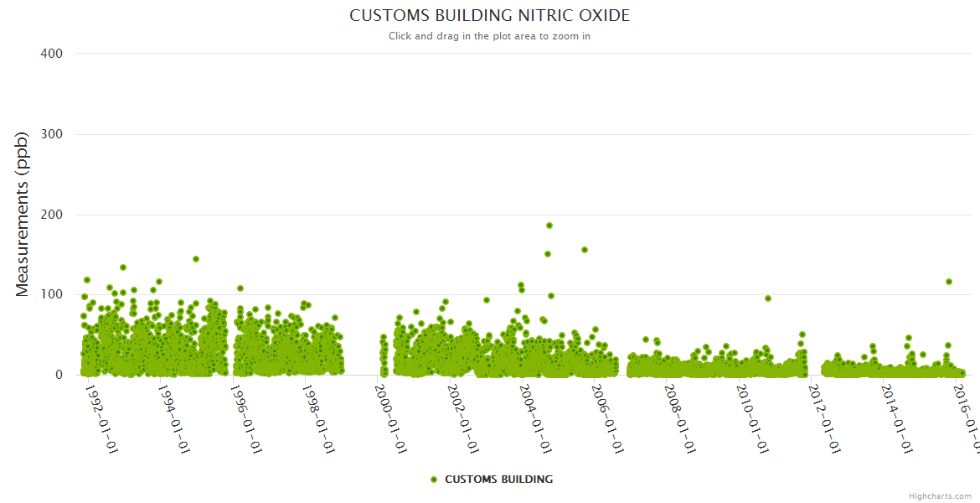Click the 400 y-axis label
This screenshot has height=503, width=980.
point(51,54)
